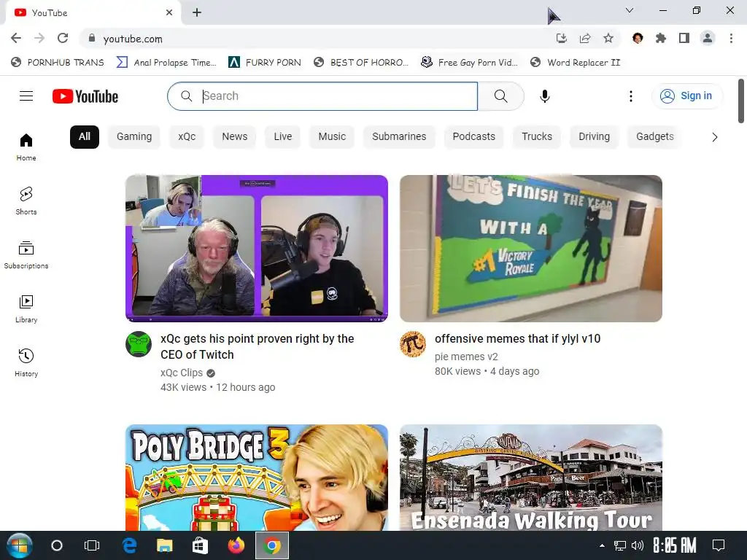The width and height of the screenshot is (747, 560).
Task: Click the browser back arrow
Action: (x=16, y=38)
